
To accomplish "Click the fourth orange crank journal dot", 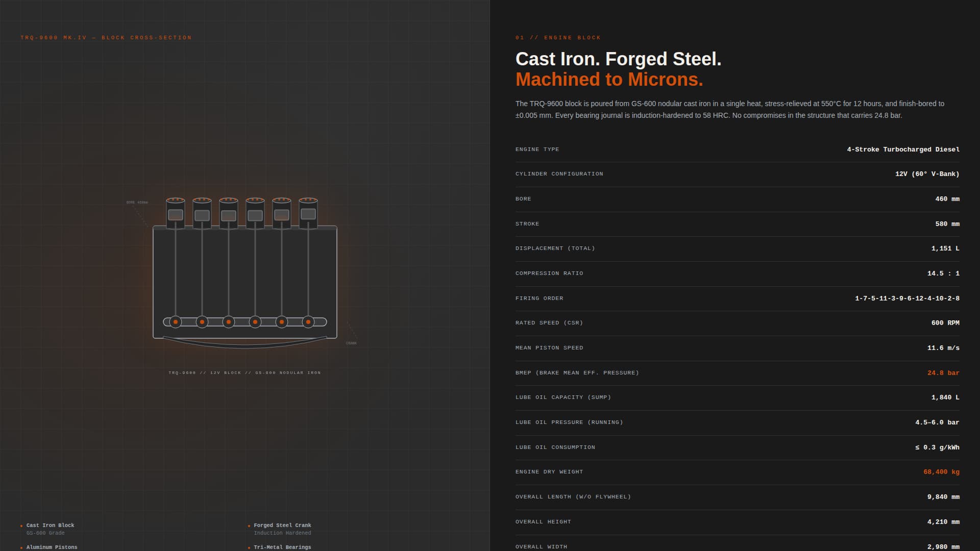I will point(255,322).
